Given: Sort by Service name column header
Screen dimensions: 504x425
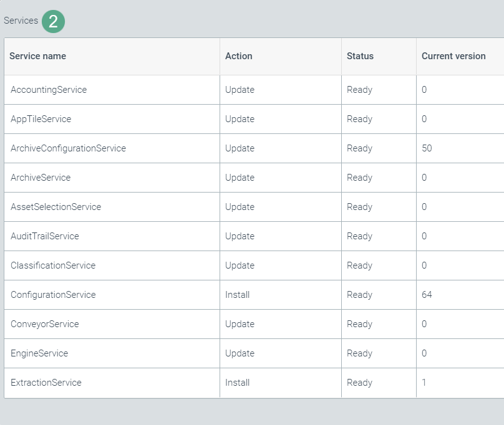Looking at the screenshot, I should 37,56.
